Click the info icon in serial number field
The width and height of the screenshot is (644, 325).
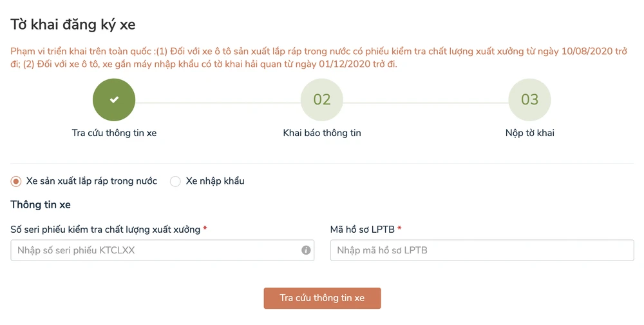[306, 250]
